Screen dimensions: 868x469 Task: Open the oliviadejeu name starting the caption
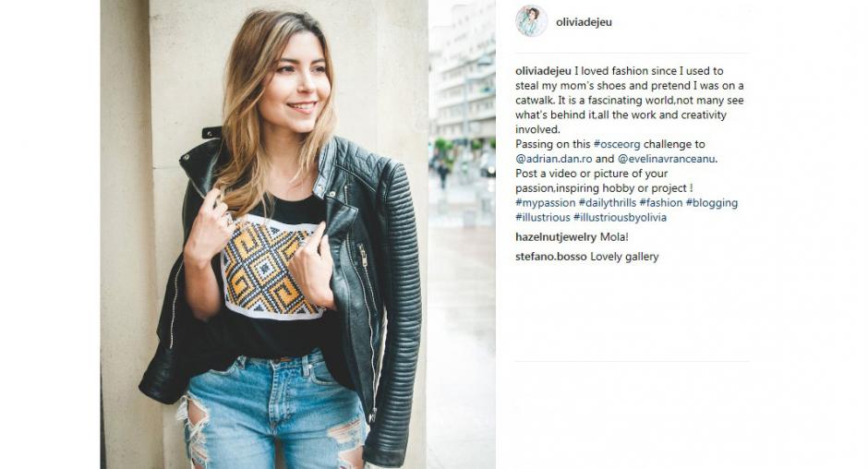(x=543, y=71)
